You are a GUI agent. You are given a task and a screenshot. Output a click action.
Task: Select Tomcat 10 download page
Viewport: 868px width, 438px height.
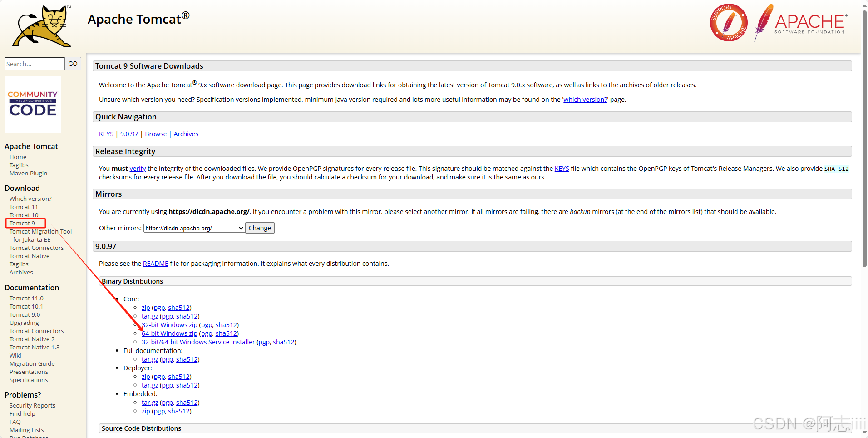tap(24, 215)
